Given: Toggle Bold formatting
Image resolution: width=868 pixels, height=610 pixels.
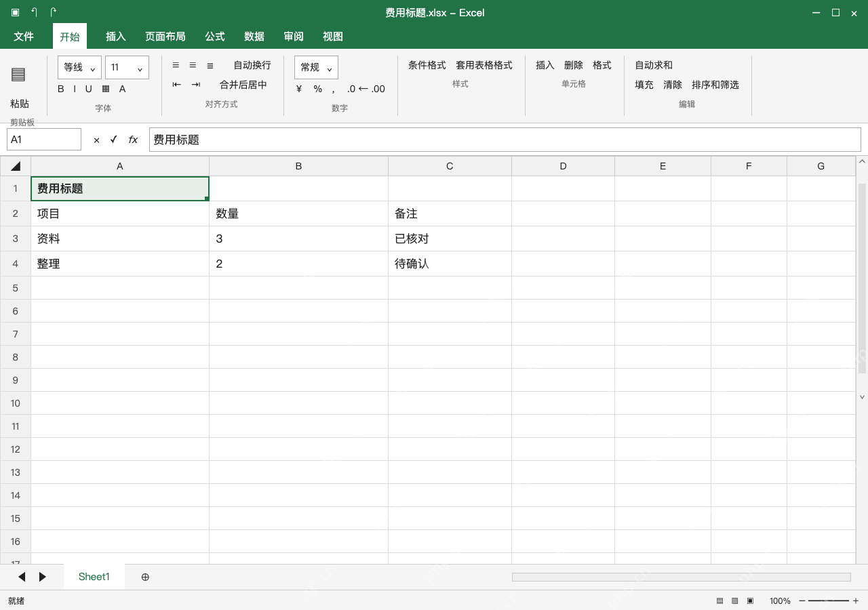Looking at the screenshot, I should tap(61, 89).
